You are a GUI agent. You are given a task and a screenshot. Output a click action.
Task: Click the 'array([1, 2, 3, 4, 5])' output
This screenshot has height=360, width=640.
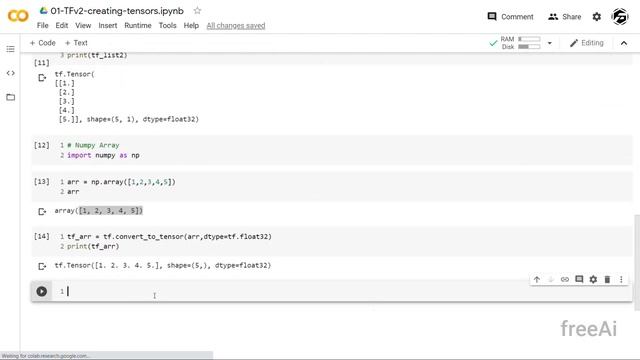[99, 211]
